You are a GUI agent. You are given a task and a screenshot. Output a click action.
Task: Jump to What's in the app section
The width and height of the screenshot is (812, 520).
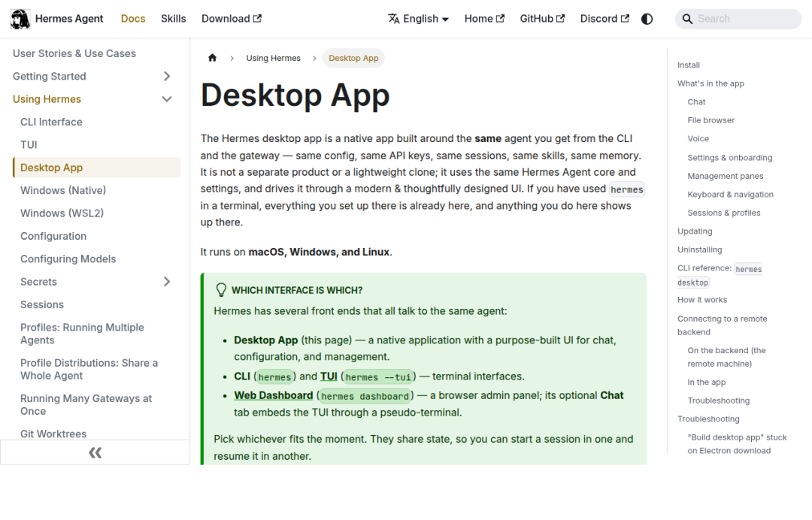point(711,83)
